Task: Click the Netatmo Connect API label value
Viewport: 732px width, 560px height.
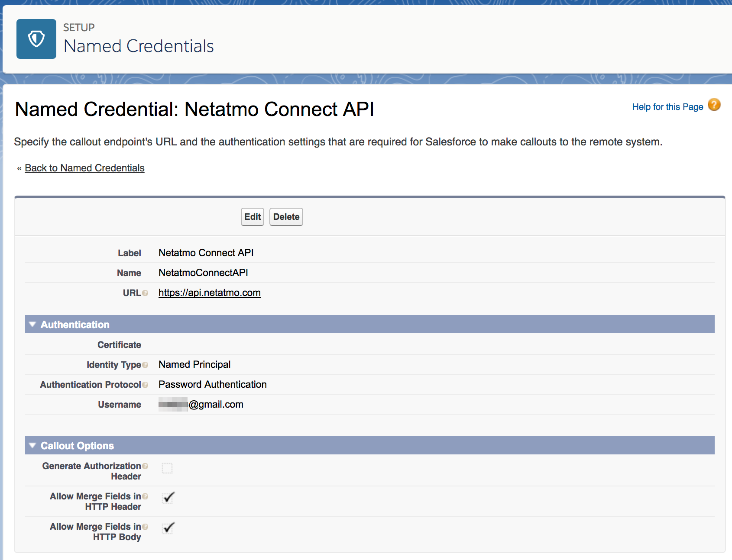Action: tap(206, 253)
